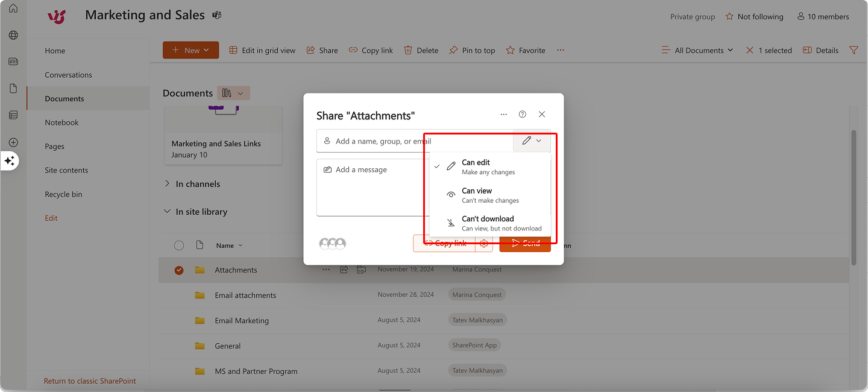Open the All Documents view dropdown

point(697,50)
